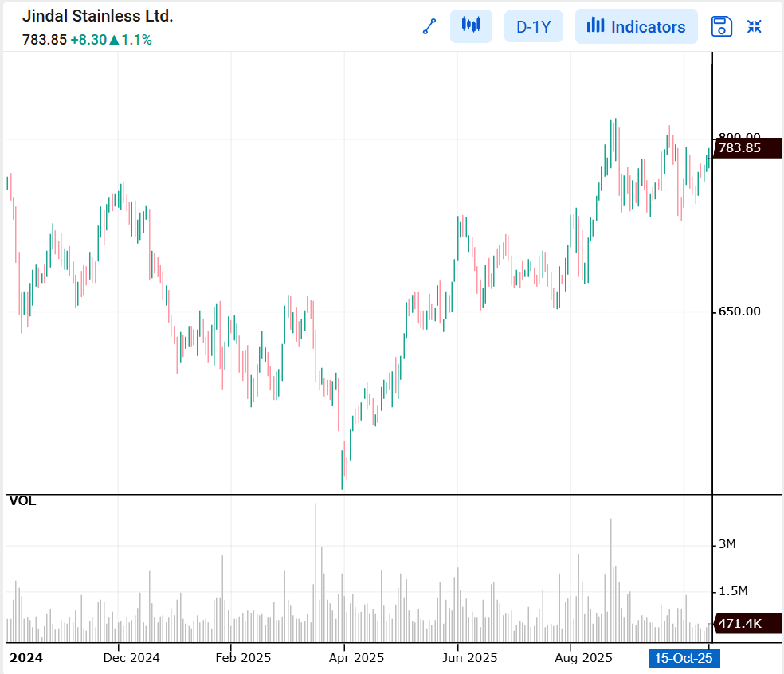Image resolution: width=784 pixels, height=674 pixels.
Task: Click the VOL panel label
Action: click(x=22, y=501)
